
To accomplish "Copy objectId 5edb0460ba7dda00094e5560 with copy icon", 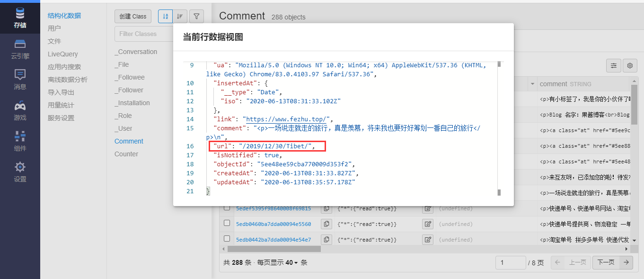I will pos(326,224).
